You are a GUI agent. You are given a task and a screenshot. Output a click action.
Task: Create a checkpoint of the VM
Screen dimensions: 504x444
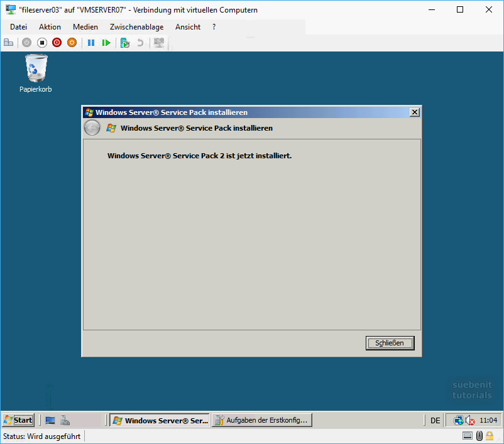click(x=124, y=43)
